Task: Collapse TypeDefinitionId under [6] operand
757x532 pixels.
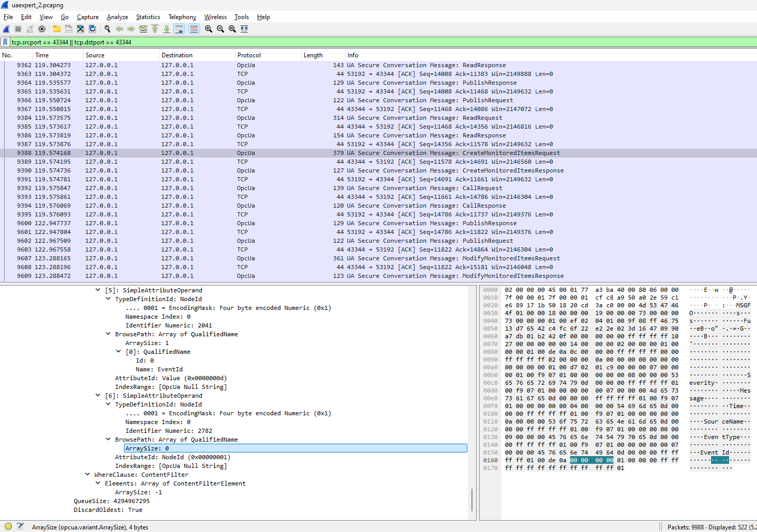Action: pos(108,404)
